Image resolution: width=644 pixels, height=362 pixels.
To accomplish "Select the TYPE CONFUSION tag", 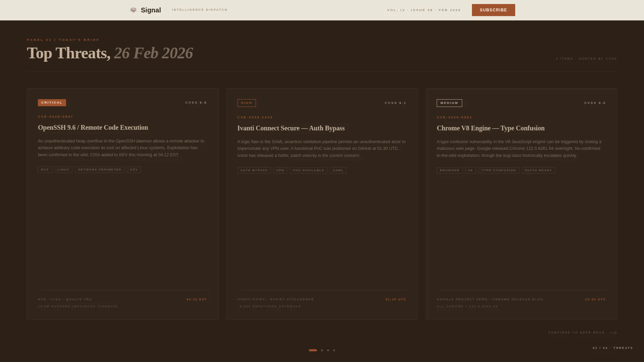I will click(x=499, y=171).
